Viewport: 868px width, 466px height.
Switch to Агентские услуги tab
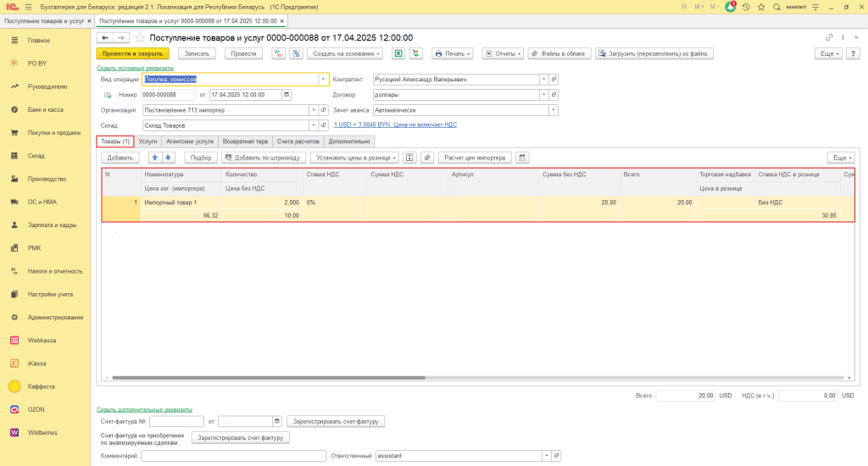pos(190,141)
